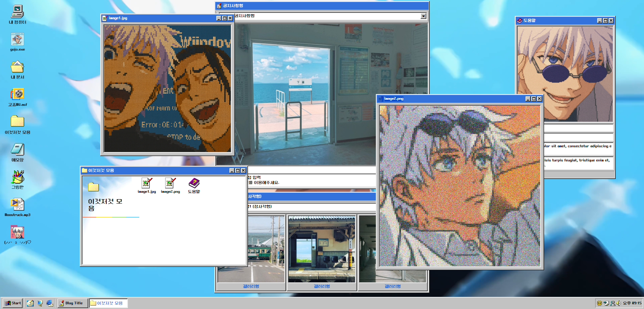This screenshot has width=644, height=309.
Task: Click the quick launch notepad-and-pencil icon
Action: (30, 303)
